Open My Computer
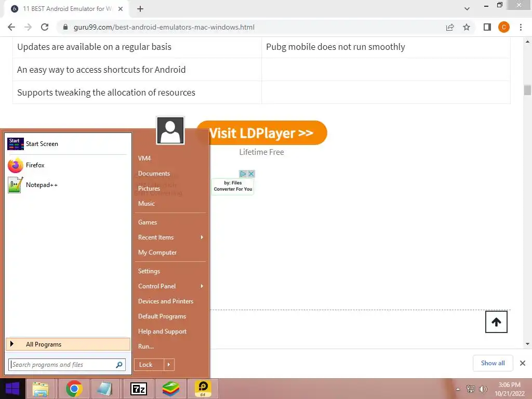Screen dimensions: 532x399 coord(157,252)
